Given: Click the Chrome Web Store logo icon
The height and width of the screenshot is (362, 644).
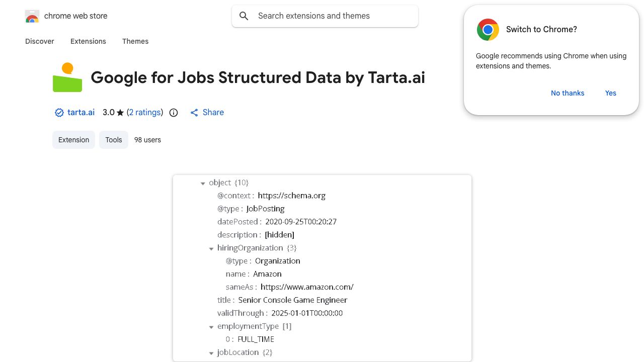Looking at the screenshot, I should (32, 16).
